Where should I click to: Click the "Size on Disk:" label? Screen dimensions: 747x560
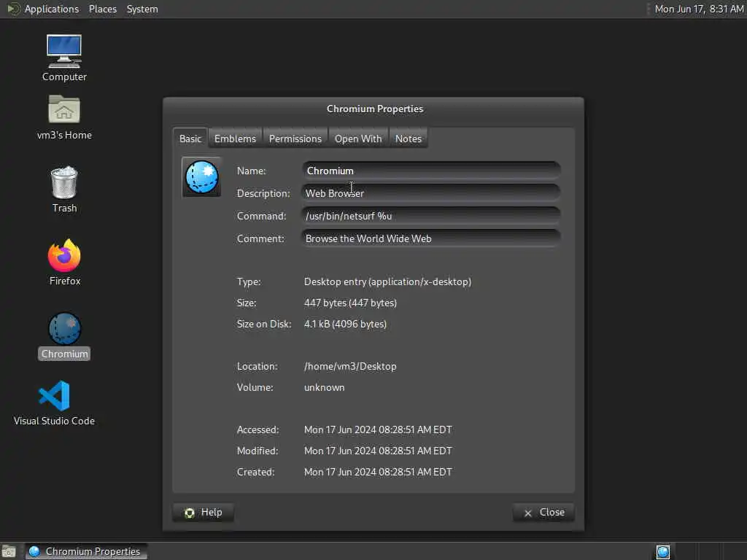click(x=264, y=324)
